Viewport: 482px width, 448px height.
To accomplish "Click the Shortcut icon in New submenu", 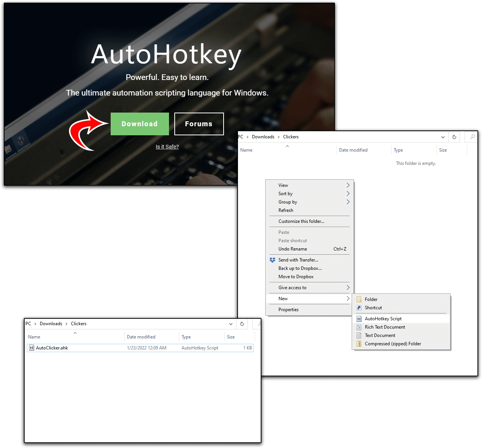I will coord(359,308).
